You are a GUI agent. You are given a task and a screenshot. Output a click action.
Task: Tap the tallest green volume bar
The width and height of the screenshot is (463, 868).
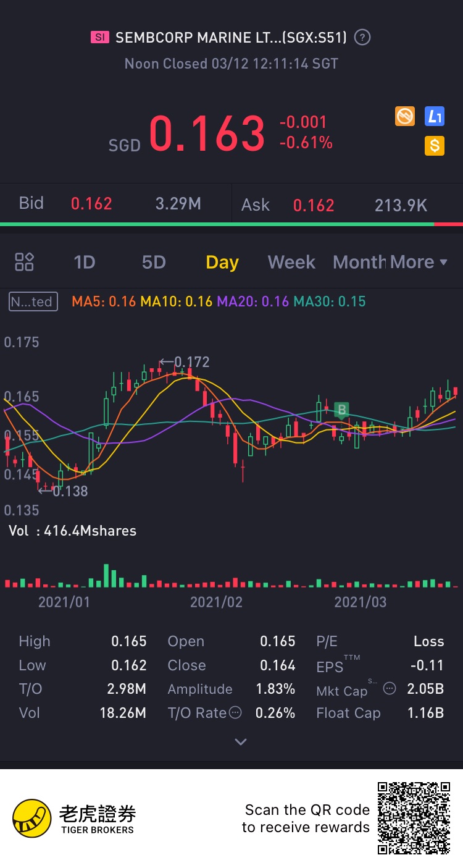coord(106,575)
